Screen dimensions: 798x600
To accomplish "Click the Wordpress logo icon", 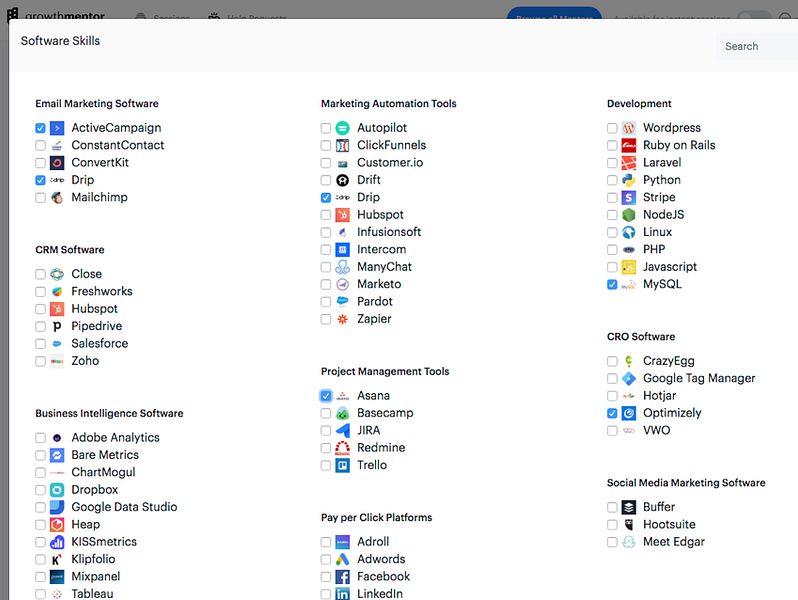I will (629, 128).
